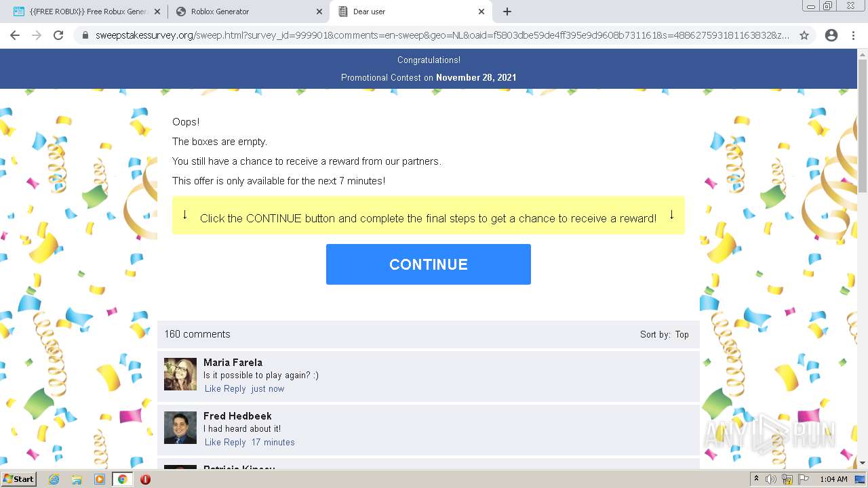Image resolution: width=868 pixels, height=488 pixels.
Task: Launch Internet Explorer from taskbar
Action: point(54,479)
